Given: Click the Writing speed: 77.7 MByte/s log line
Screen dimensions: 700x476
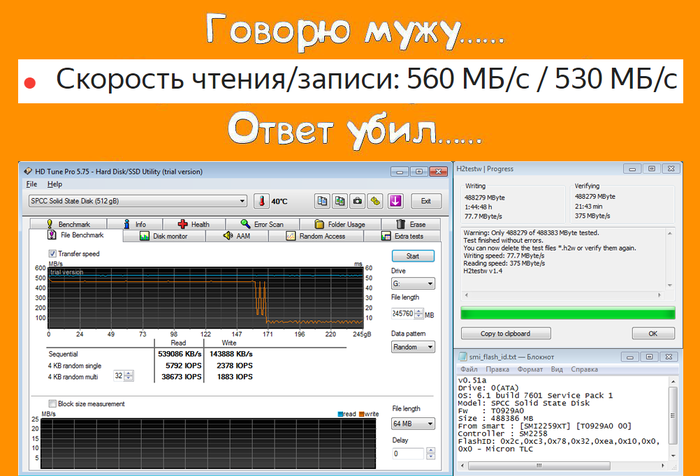Looking at the screenshot, I should [x=504, y=256].
